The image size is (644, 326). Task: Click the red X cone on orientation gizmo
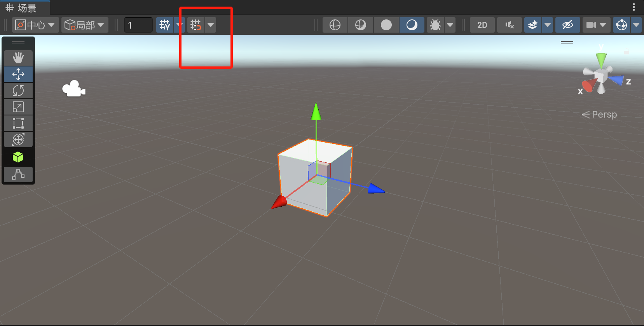coord(590,85)
